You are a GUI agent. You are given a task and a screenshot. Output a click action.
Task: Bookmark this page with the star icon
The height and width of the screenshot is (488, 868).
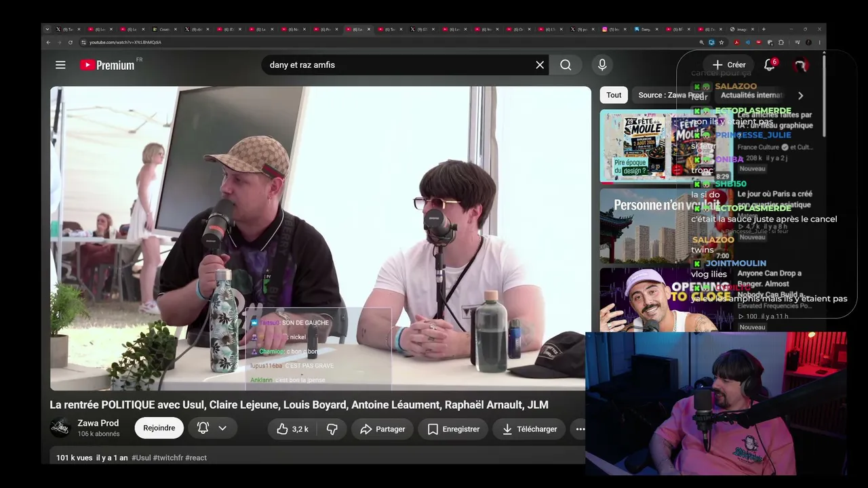(x=722, y=43)
